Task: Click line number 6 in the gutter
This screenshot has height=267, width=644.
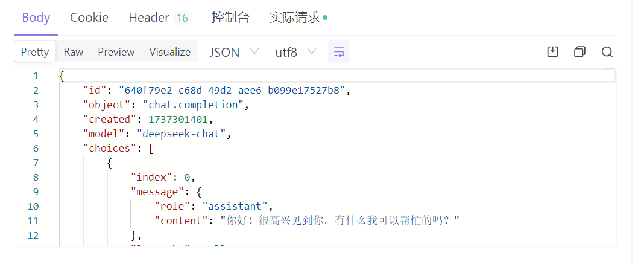Action: [36, 148]
